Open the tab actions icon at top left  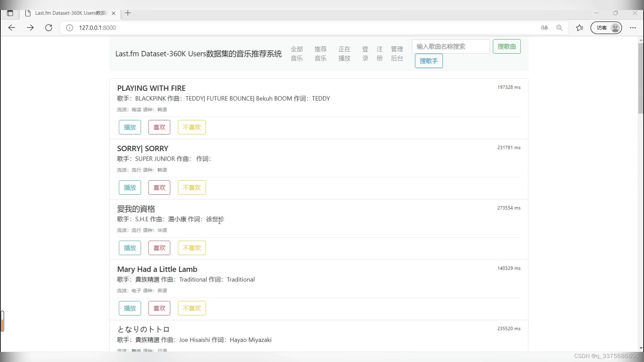(10, 13)
